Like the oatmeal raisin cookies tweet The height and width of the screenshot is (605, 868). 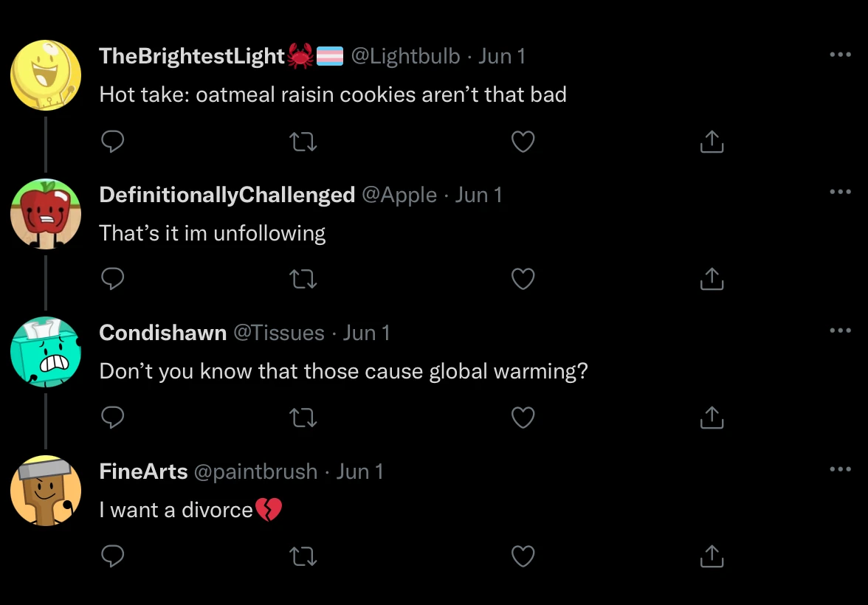pos(523,141)
